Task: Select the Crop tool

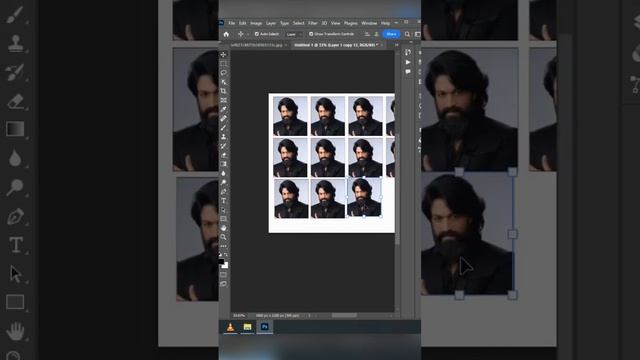Action: (x=223, y=91)
